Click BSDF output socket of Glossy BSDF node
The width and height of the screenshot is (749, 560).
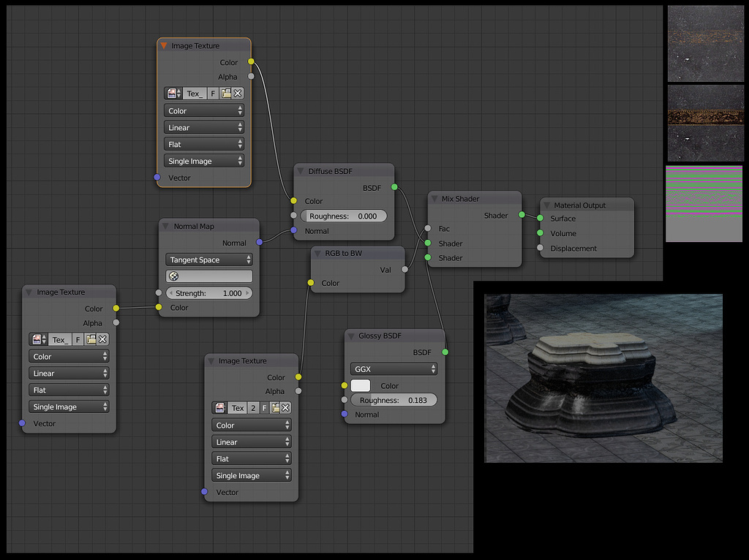point(445,352)
